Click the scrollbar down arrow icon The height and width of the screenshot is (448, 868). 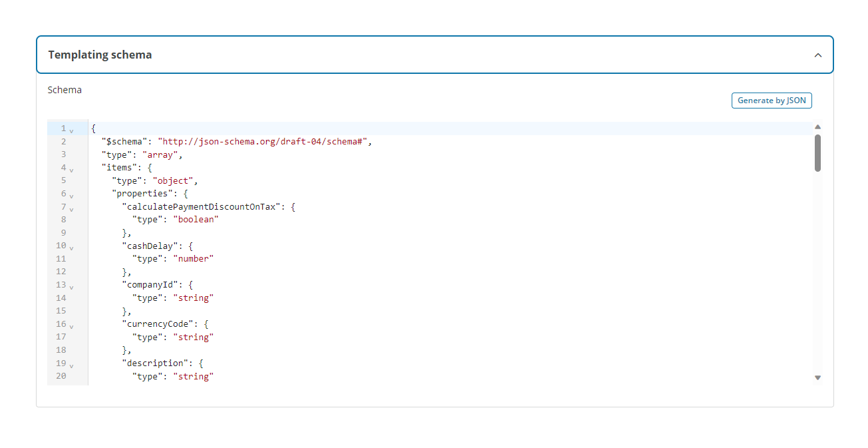coord(817,377)
